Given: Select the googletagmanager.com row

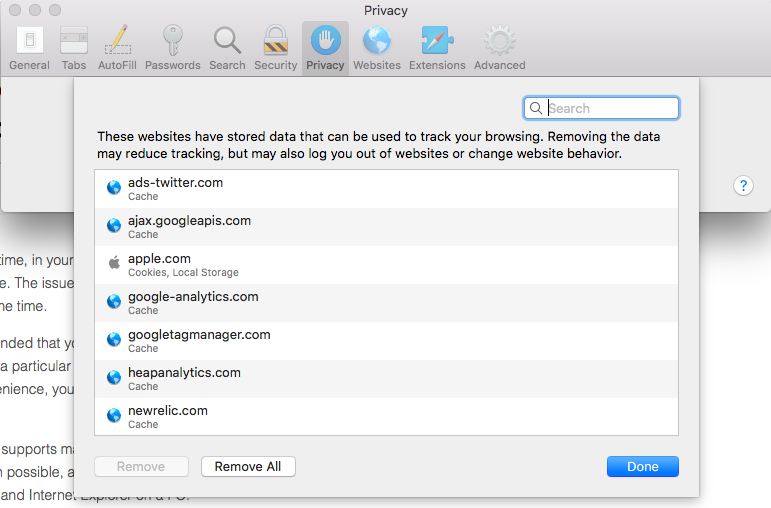Looking at the screenshot, I should (x=386, y=340).
